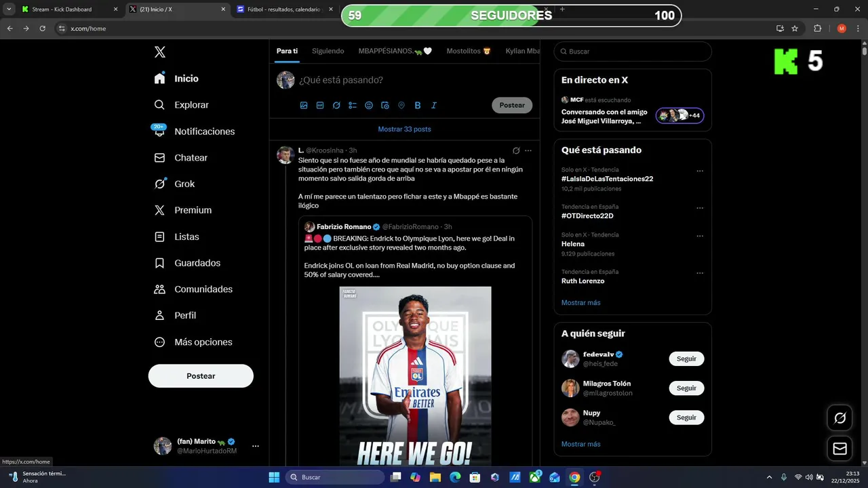This screenshot has height=488, width=868.
Task: Click Windows taskbar Buscar search box
Action: (335, 477)
